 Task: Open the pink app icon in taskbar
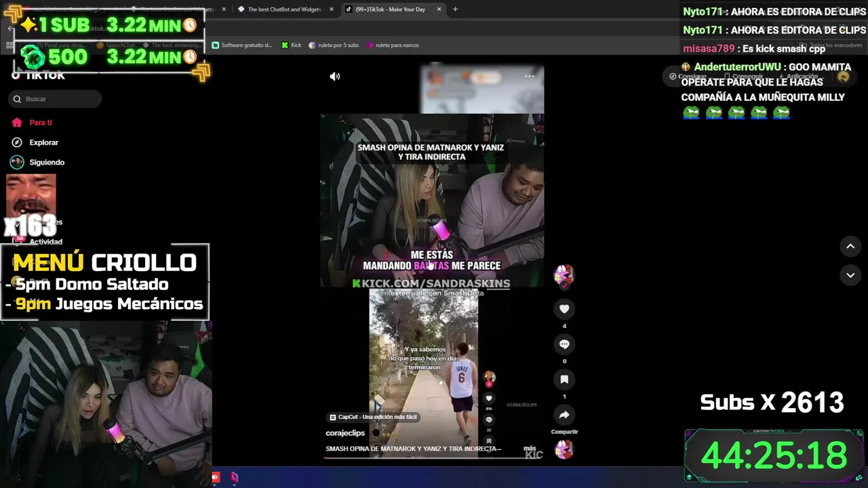(x=234, y=477)
